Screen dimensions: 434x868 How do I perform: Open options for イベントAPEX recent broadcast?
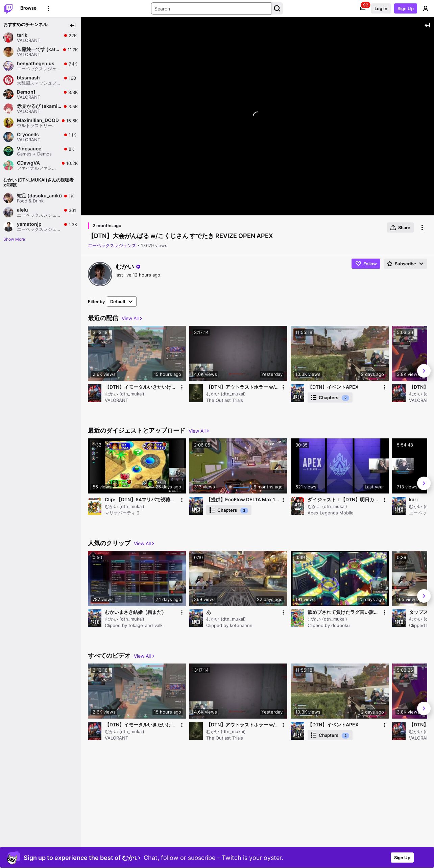385,387
